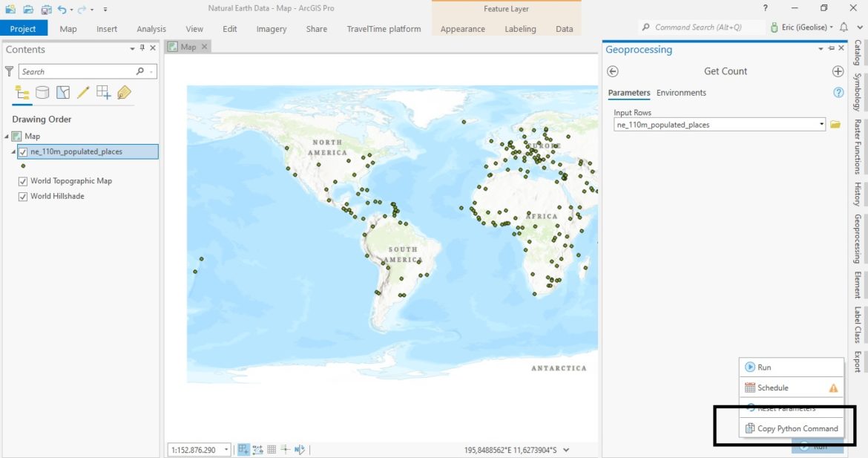Click the populated places point symbol
Image resolution: width=868 pixels, height=458 pixels.
(23, 166)
